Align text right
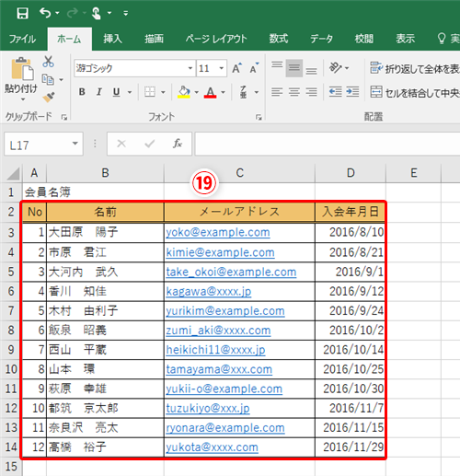Image resolution: width=460 pixels, height=476 pixels. pos(311,92)
